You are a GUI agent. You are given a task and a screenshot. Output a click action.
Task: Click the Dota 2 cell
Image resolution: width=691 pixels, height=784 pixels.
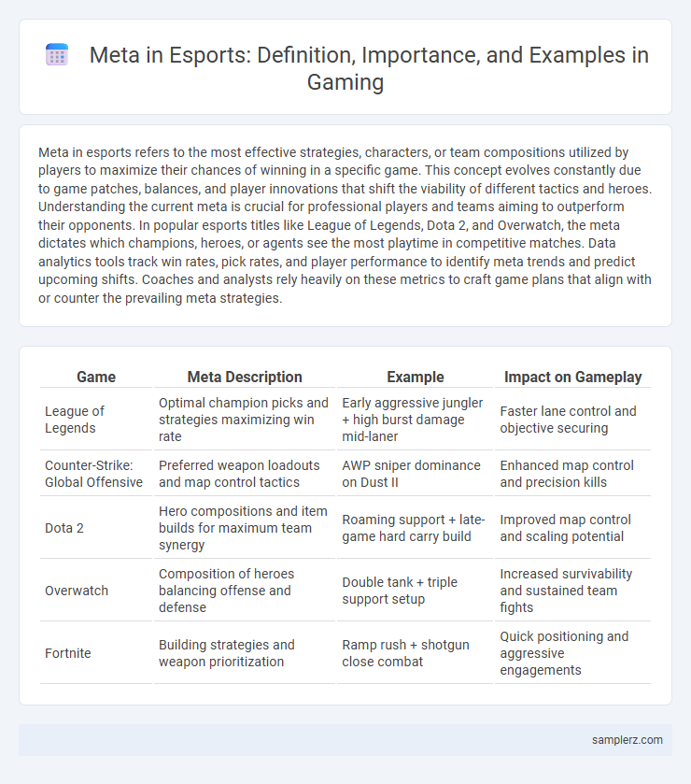pyautogui.click(x=96, y=528)
